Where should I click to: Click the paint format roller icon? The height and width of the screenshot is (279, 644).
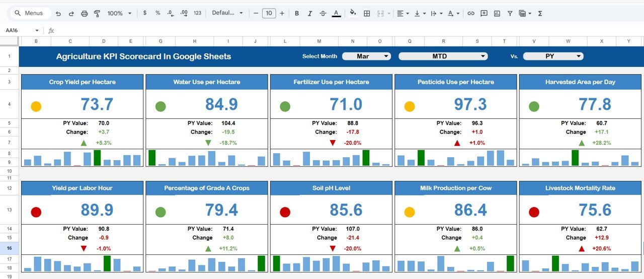(97, 13)
